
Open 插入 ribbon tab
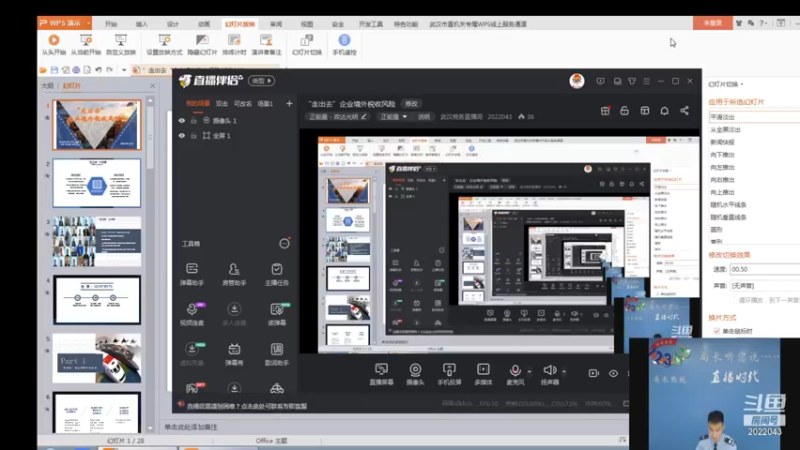(x=142, y=24)
